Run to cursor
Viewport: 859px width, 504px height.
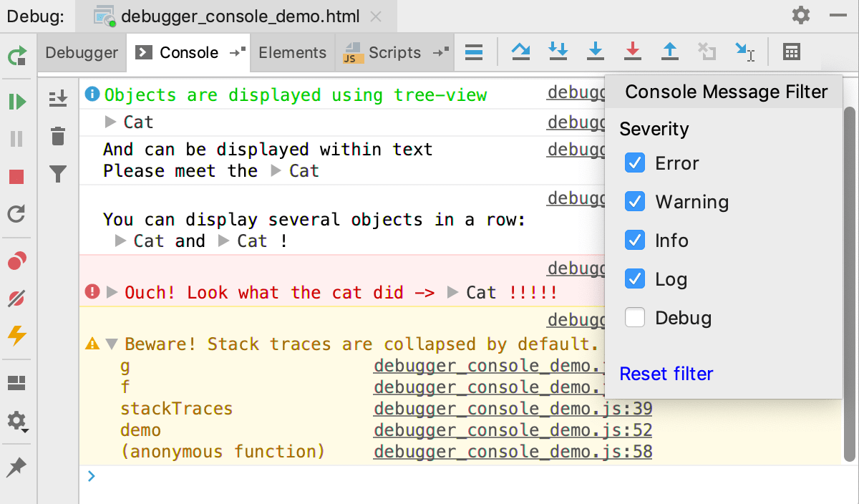(x=744, y=52)
